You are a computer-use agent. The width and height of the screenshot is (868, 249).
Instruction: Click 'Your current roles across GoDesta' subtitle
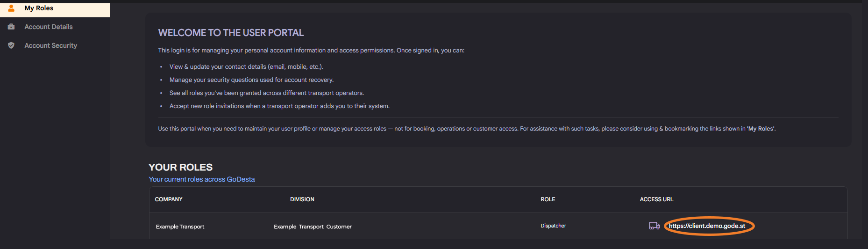click(202, 179)
